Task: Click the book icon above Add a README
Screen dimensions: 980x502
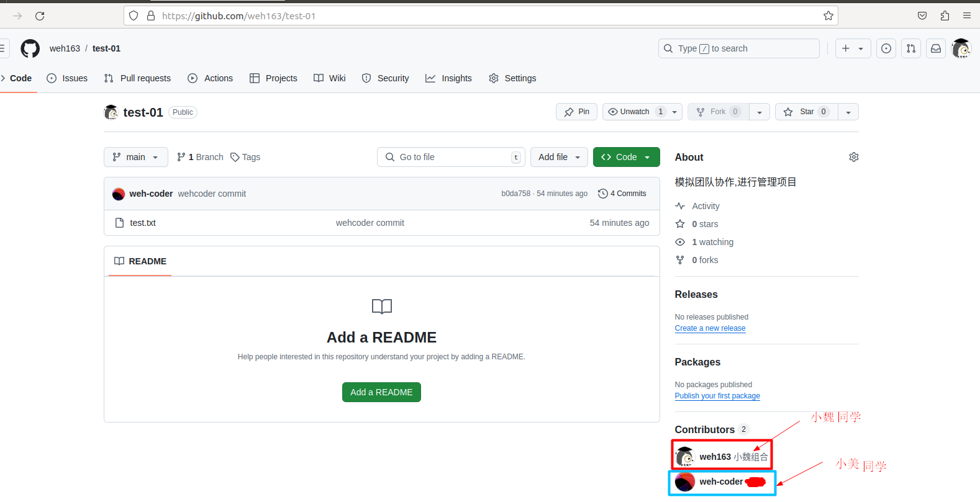Action: point(382,307)
